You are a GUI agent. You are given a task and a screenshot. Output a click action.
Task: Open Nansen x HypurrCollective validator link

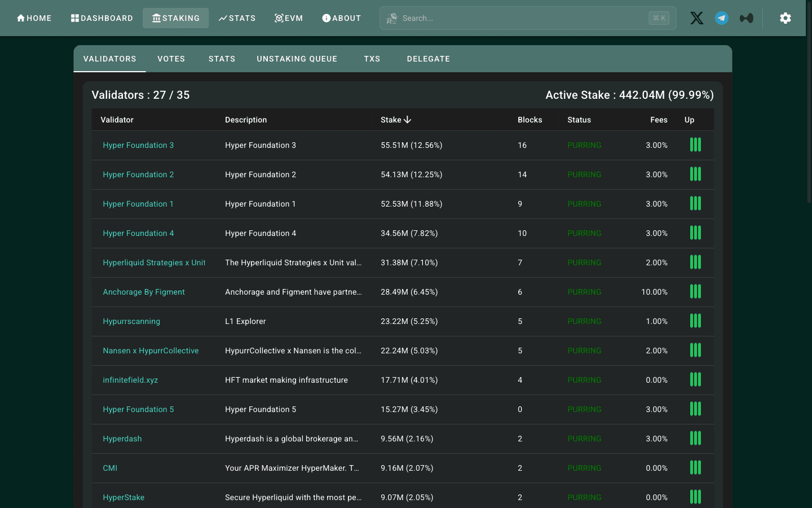[151, 351]
